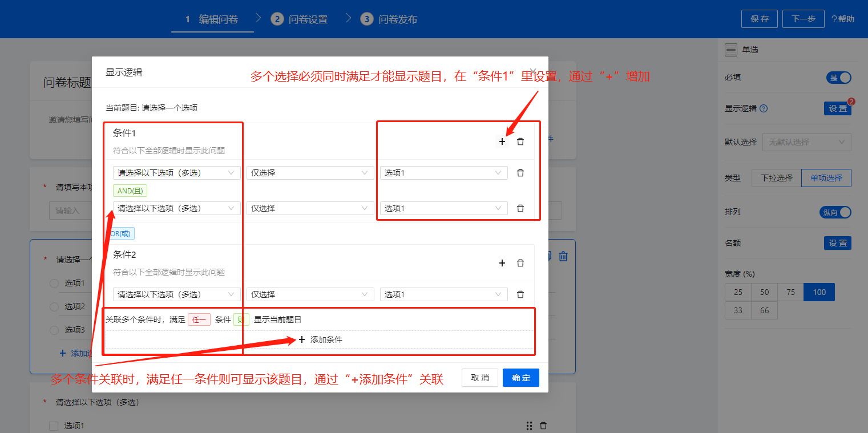Click the help info icon beside 显示逻辑
868x433 pixels.
764,108
